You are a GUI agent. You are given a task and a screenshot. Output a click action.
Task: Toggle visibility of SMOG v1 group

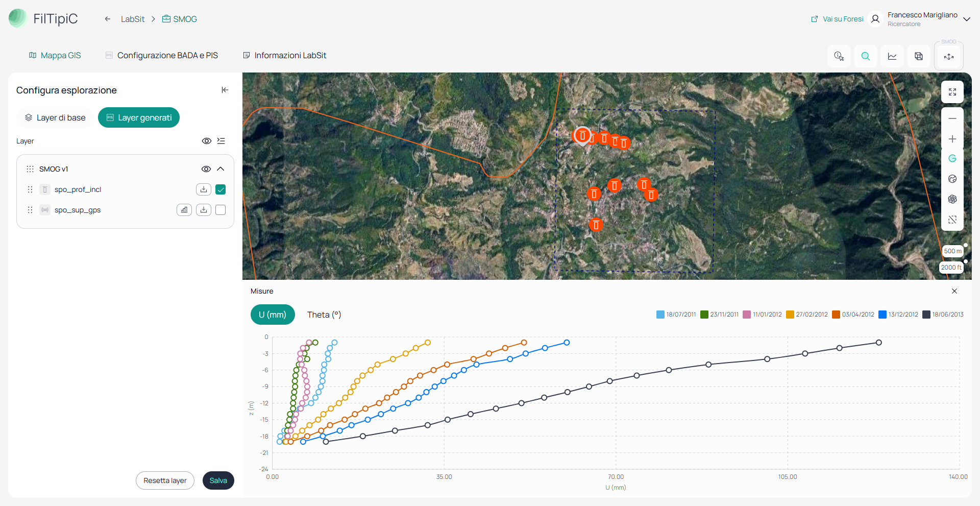click(206, 169)
